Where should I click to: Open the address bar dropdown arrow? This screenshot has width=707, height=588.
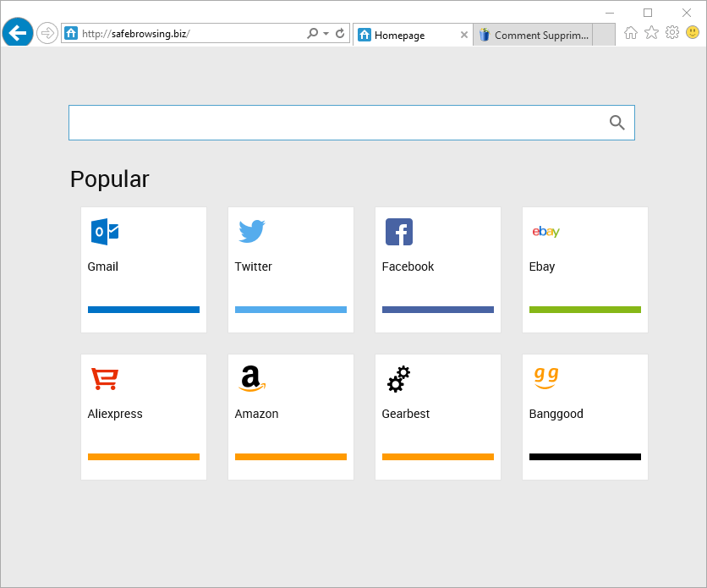tap(326, 34)
